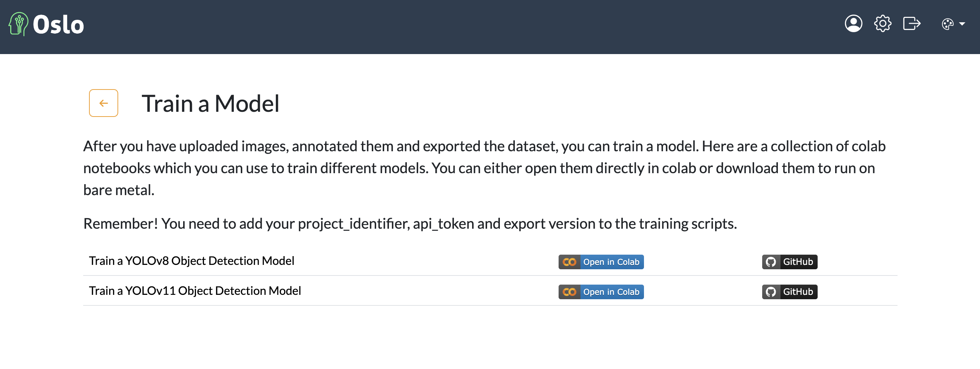Click the GitHub octocat icon for YOLOv11
Image resolution: width=980 pixels, height=369 pixels.
click(x=771, y=292)
